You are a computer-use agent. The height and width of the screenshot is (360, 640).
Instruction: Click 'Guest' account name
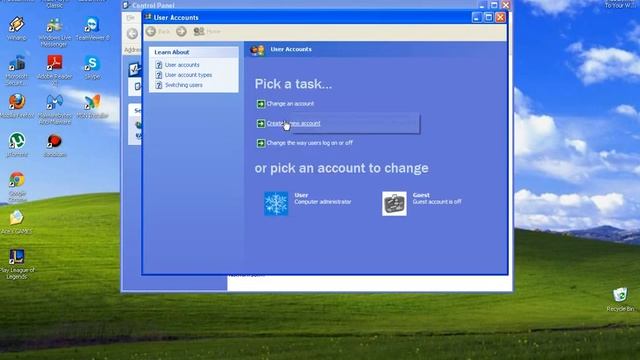click(x=421, y=195)
